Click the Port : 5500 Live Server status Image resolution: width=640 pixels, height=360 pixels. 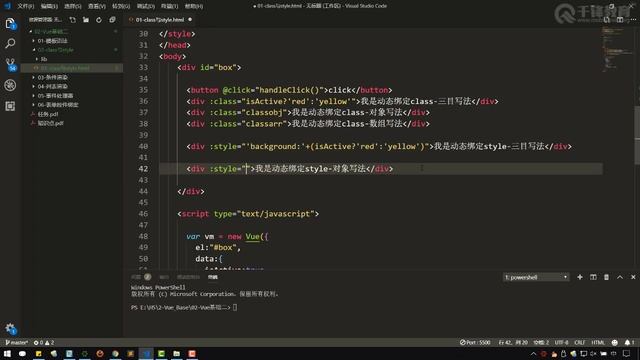[x=475, y=342]
